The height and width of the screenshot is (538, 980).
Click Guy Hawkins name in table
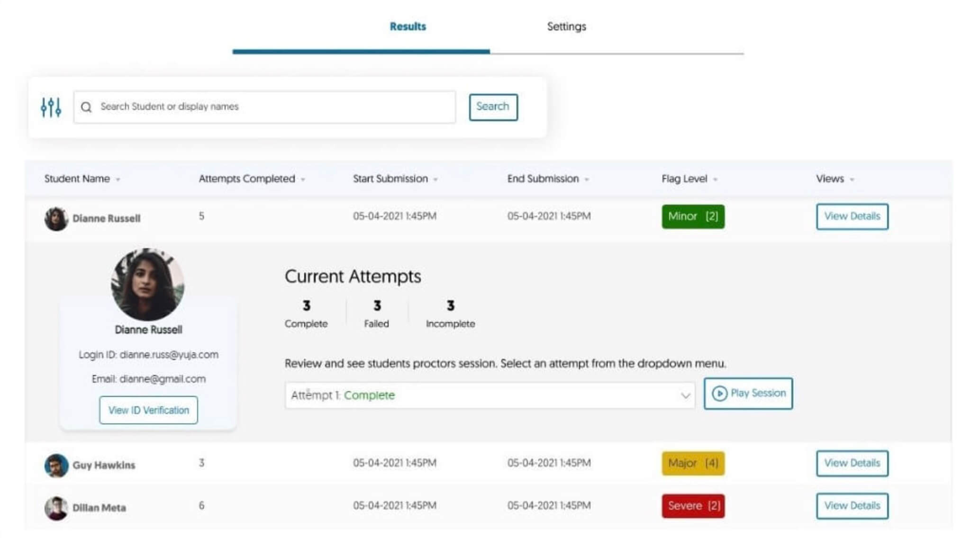[x=104, y=465]
